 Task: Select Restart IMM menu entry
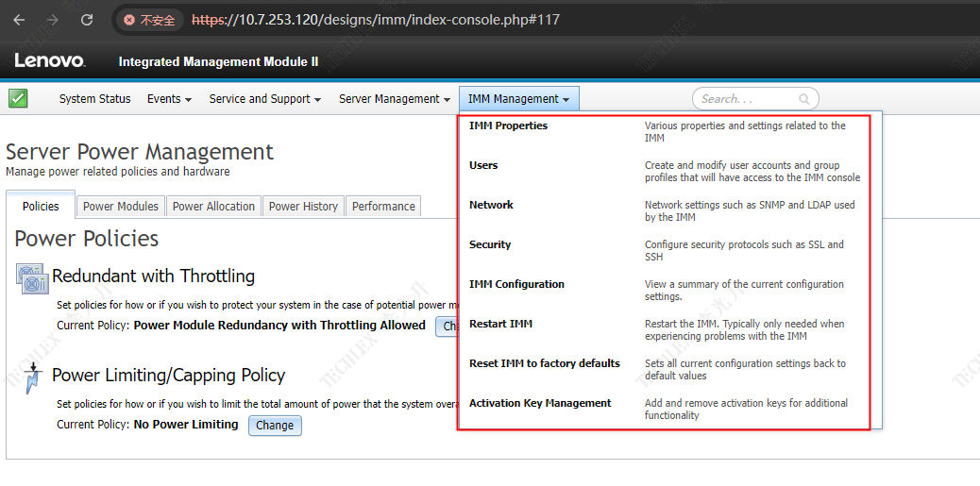[x=500, y=324]
